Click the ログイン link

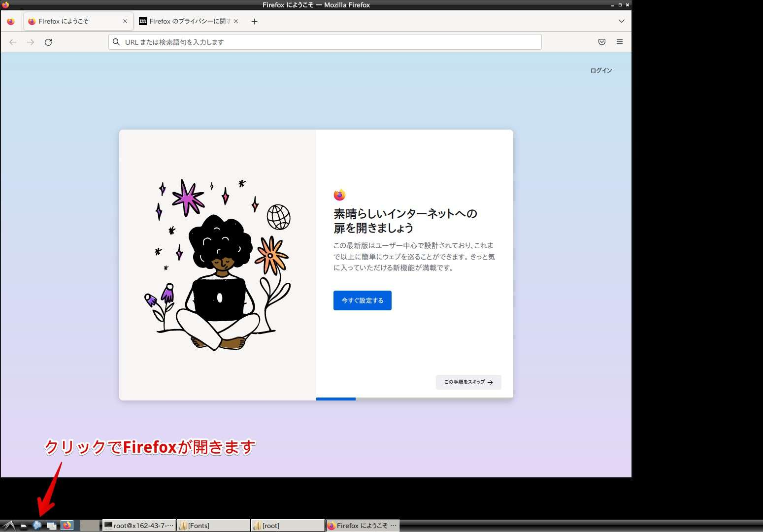click(601, 70)
